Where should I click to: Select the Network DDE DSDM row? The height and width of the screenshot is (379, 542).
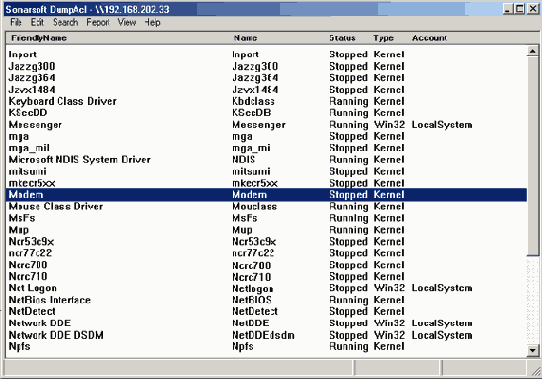(x=267, y=335)
